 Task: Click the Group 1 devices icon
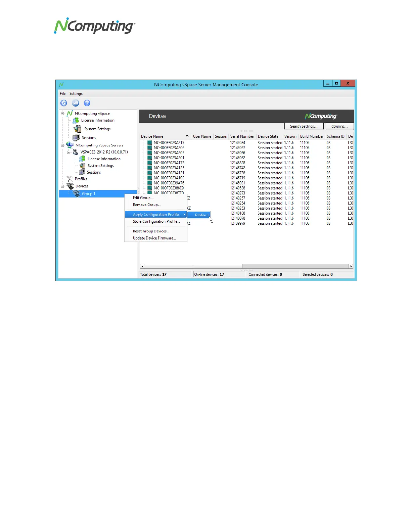[x=77, y=194]
